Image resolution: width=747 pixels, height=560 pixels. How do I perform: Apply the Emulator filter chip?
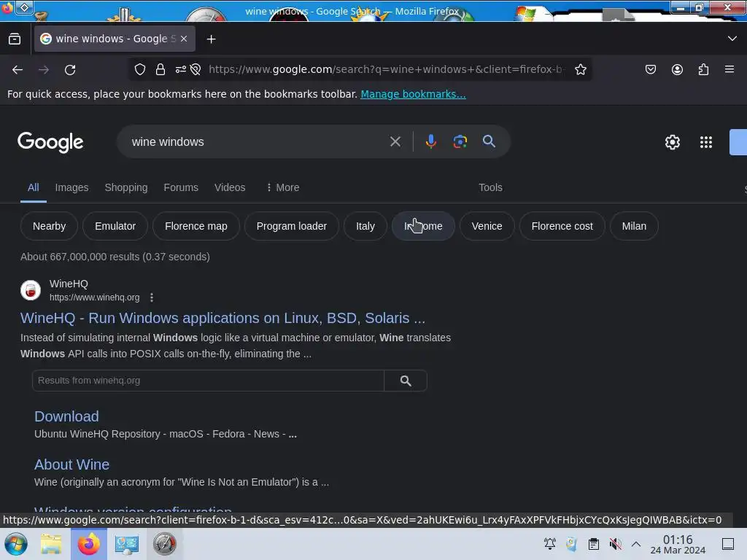pyautogui.click(x=115, y=226)
